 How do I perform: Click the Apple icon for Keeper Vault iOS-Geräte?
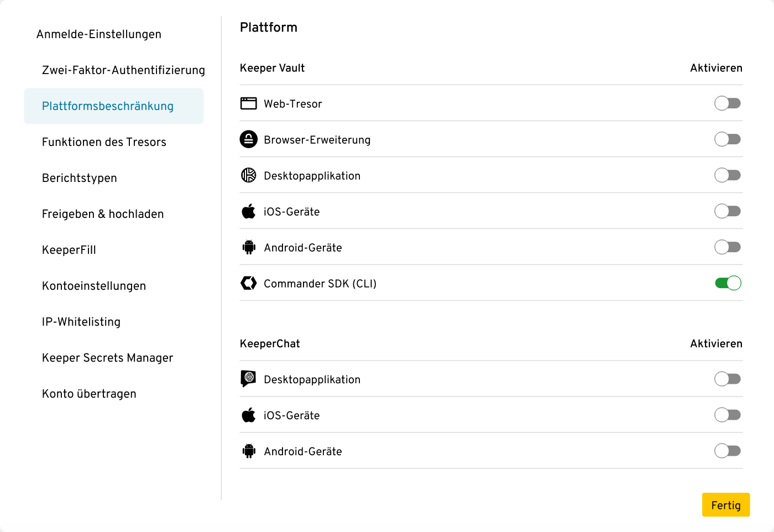pos(249,211)
